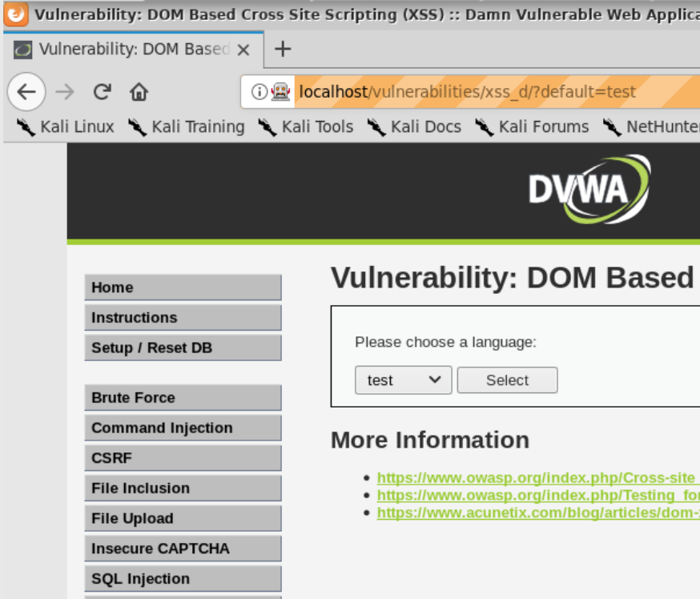Click the browser back arrow button
The width and height of the screenshot is (700, 599).
pyautogui.click(x=26, y=92)
